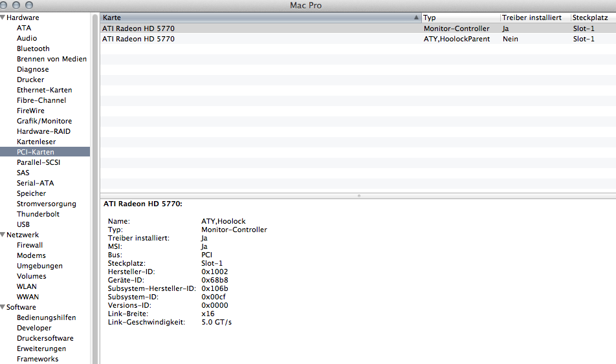Click the Name value ATY,Hoolock

pos(223,221)
